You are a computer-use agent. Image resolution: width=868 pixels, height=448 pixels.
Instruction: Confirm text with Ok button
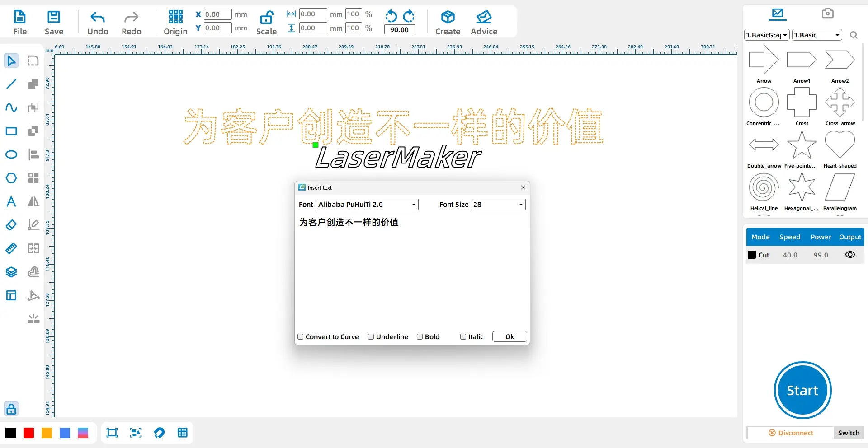click(x=509, y=337)
